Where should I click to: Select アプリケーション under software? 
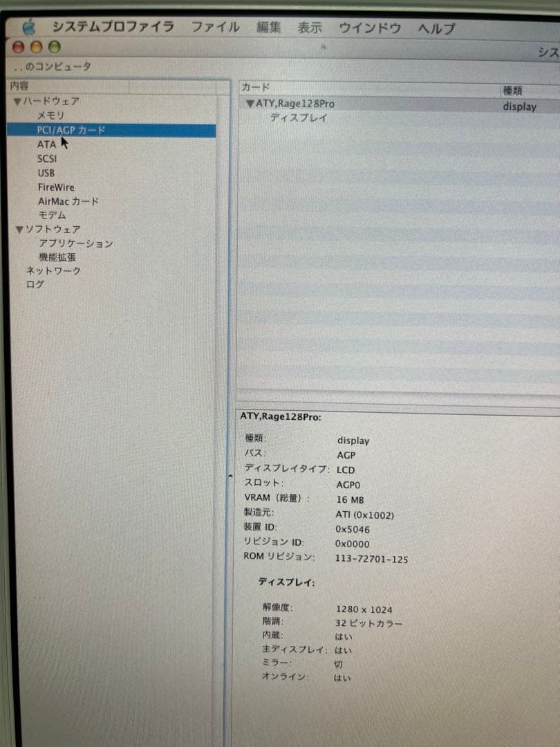pos(75,243)
